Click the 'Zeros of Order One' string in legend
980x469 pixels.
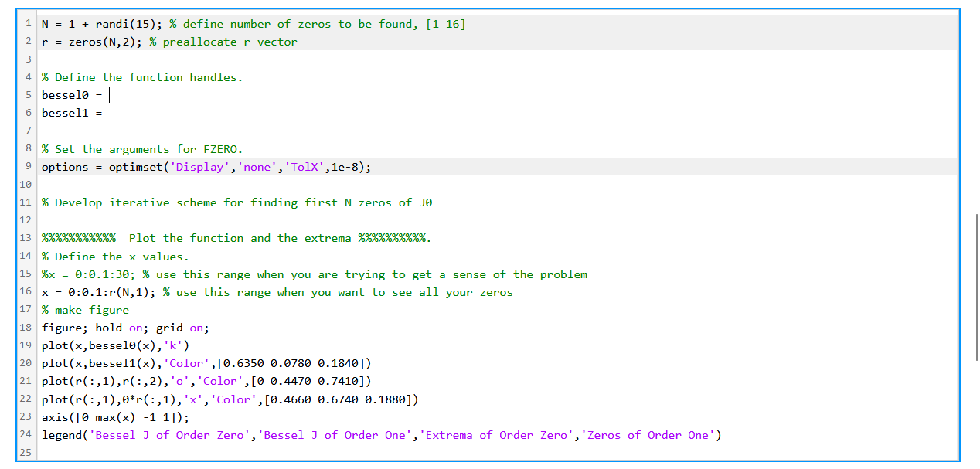pyautogui.click(x=648, y=435)
